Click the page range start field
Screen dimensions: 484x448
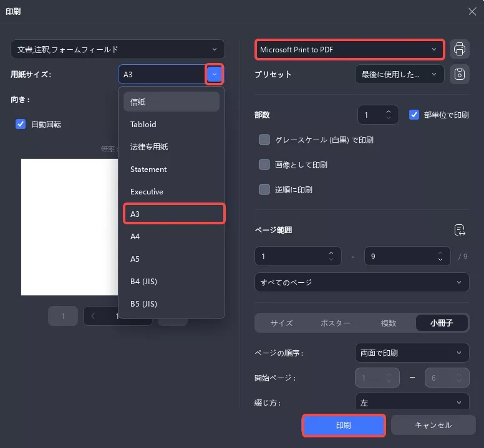click(x=298, y=256)
